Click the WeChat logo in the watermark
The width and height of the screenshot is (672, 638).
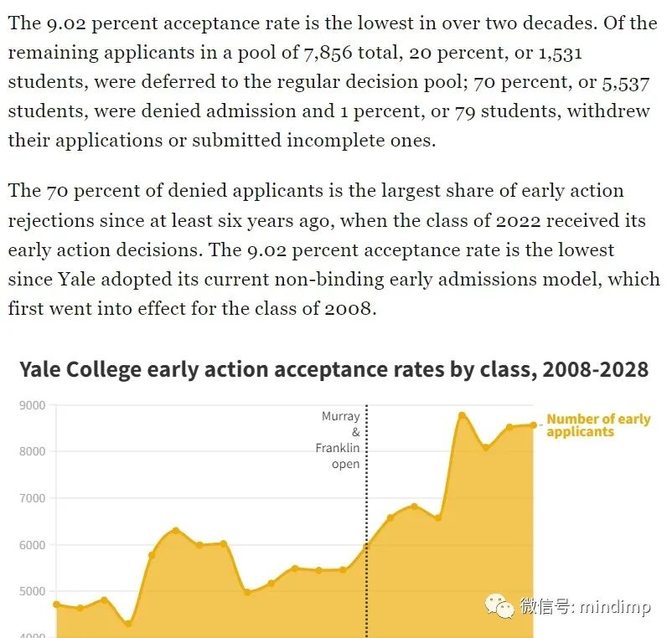(x=499, y=605)
